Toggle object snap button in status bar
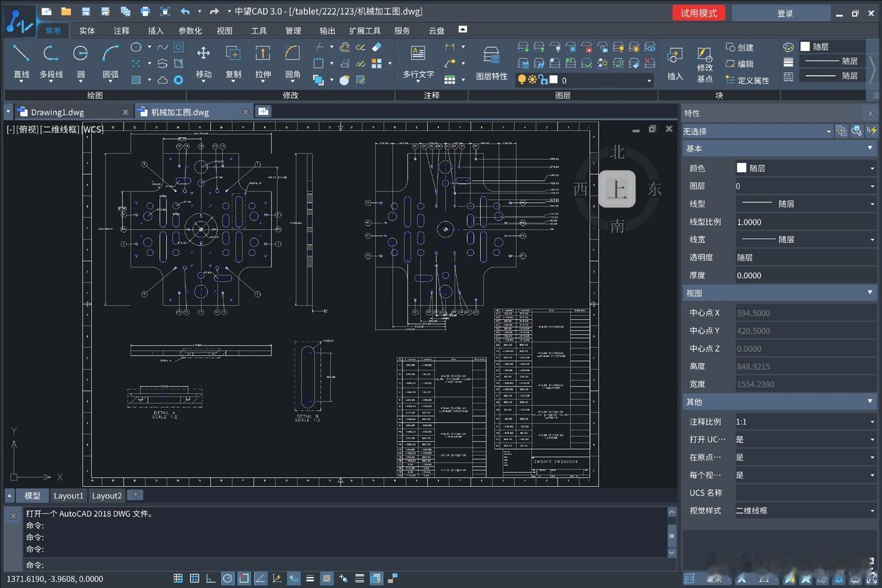 coord(244,578)
